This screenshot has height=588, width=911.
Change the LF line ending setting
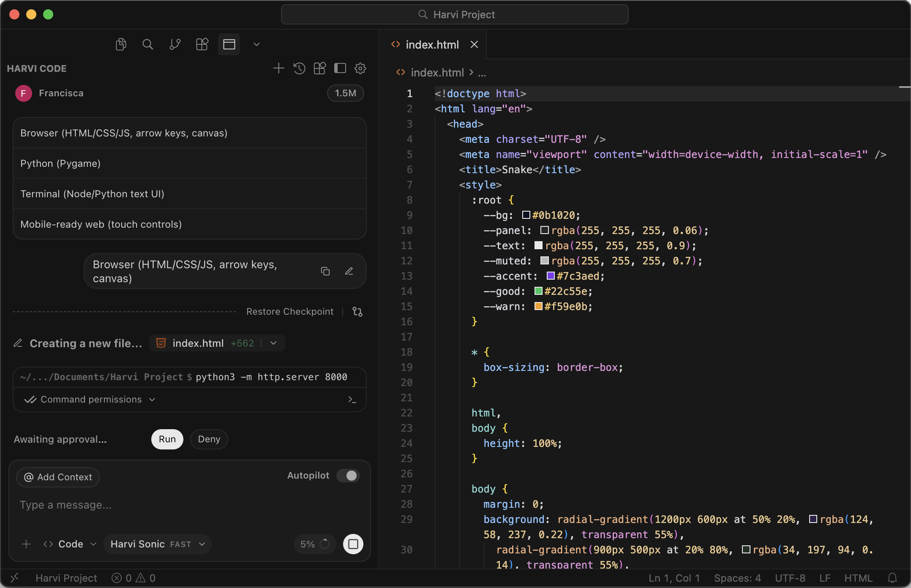point(825,578)
